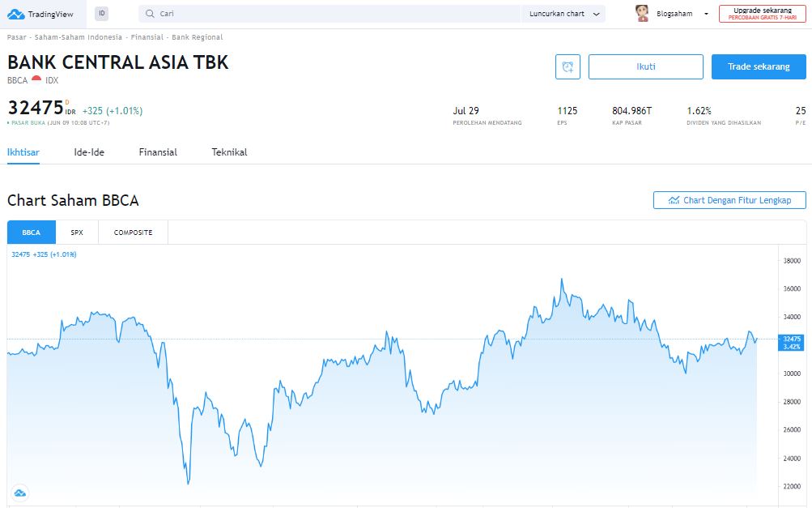The height and width of the screenshot is (508, 812).
Task: Open Saham-Saham Indonesia breadcrumb
Action: click(x=79, y=37)
